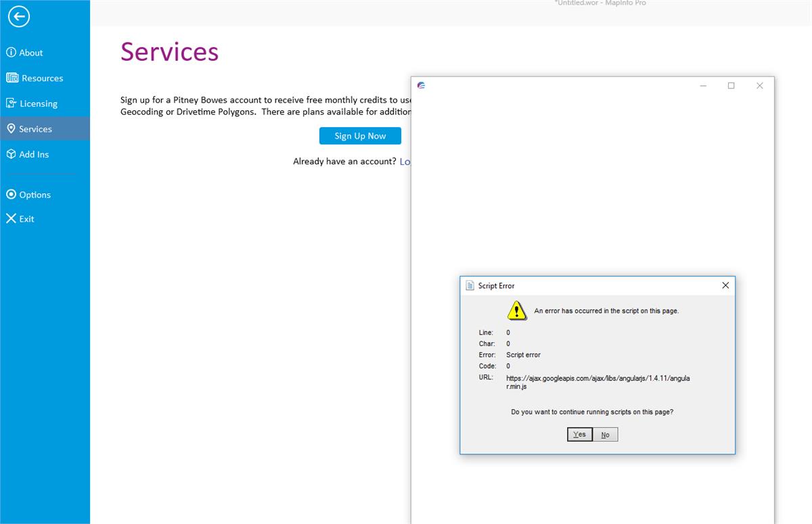Close the sign-up browser popup window
Viewport: 812px width, 524px height.
point(759,86)
